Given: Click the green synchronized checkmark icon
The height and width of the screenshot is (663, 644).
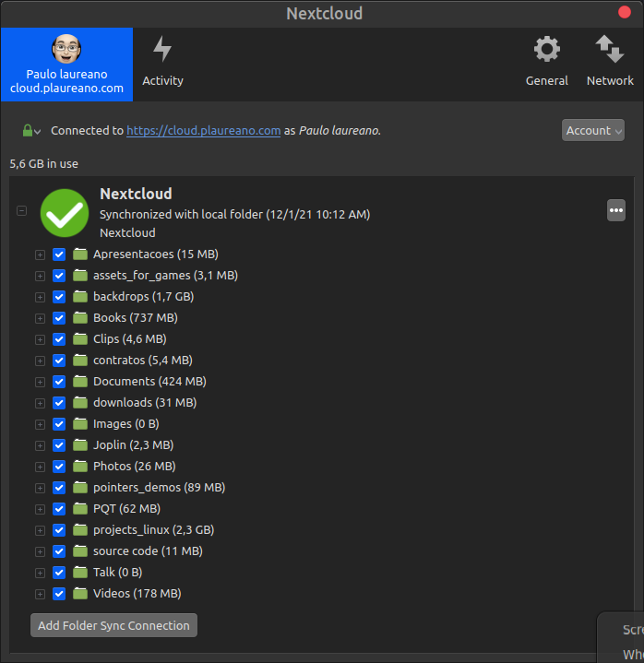Looking at the screenshot, I should click(65, 213).
